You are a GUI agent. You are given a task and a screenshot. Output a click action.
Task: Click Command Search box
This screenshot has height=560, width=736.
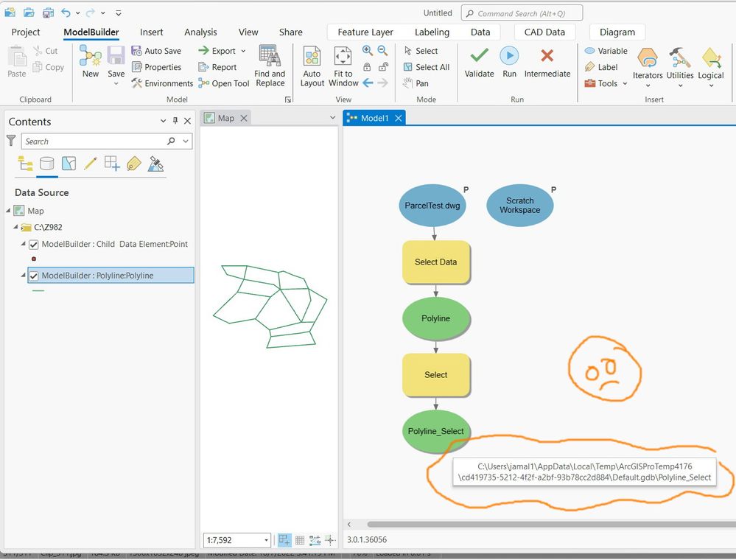tap(522, 13)
